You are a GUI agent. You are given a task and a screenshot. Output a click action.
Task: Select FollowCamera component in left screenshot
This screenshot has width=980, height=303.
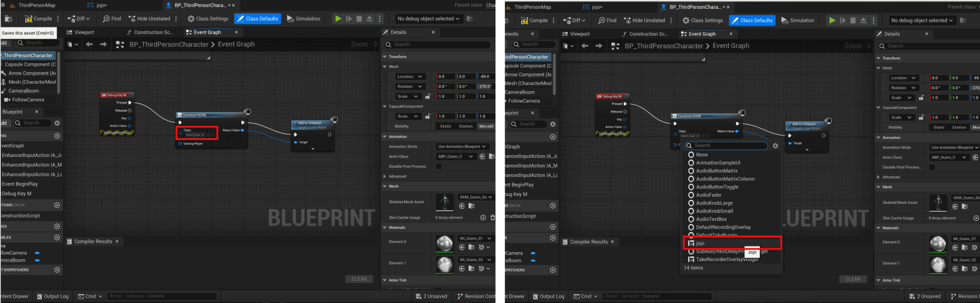(28, 100)
